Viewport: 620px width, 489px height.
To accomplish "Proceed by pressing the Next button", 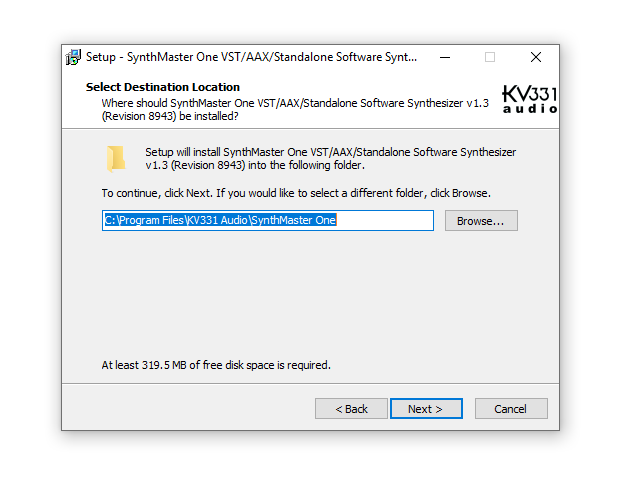I will 426,408.
